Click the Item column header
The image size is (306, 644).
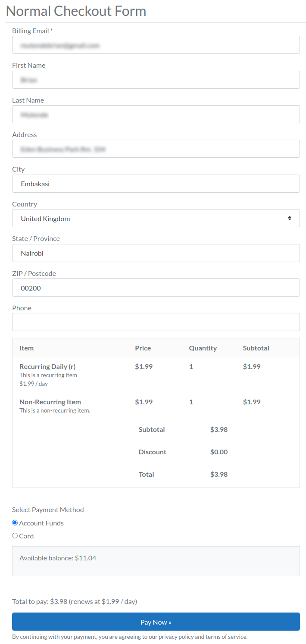click(x=26, y=348)
